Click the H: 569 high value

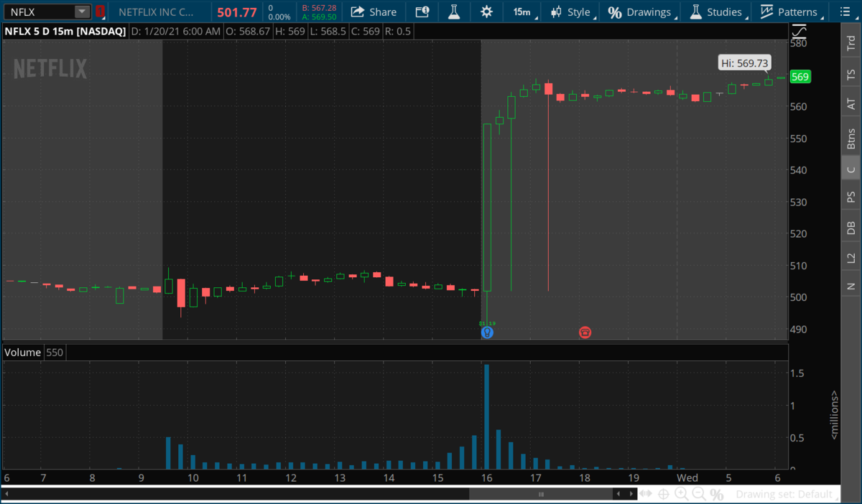(x=289, y=32)
